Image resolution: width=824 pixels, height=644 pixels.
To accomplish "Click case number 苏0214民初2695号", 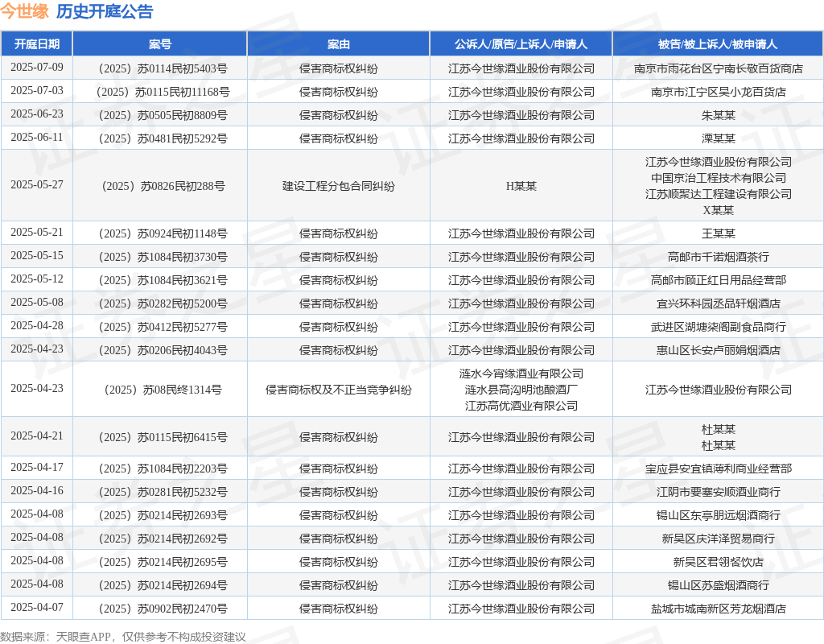I will click(x=163, y=562).
